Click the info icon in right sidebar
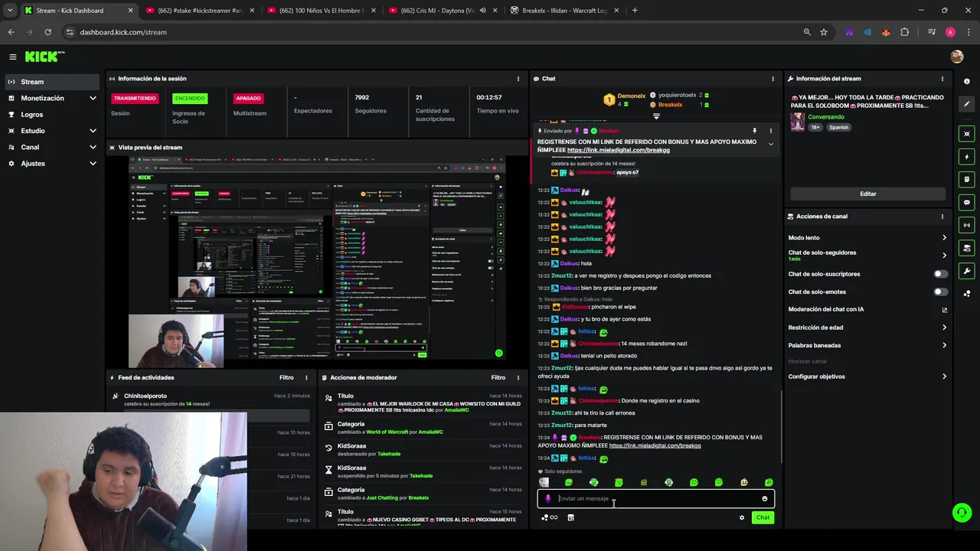Image resolution: width=980 pixels, height=551 pixels. (967, 81)
